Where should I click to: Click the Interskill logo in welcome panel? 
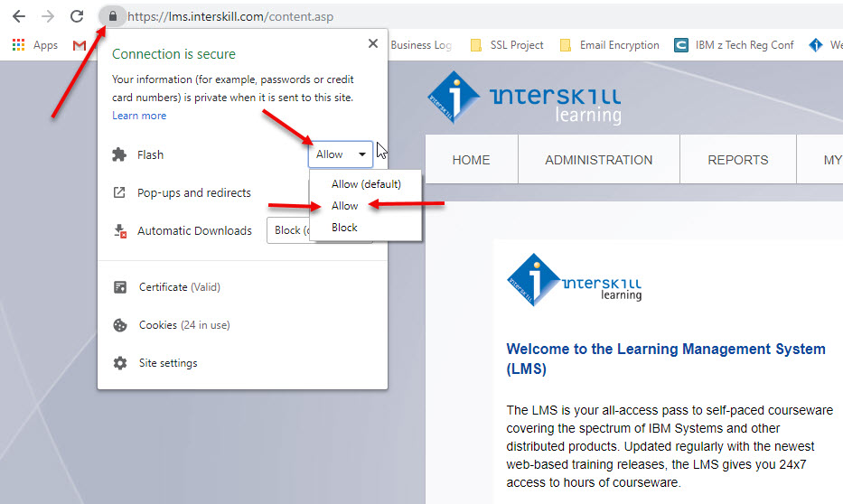574,280
